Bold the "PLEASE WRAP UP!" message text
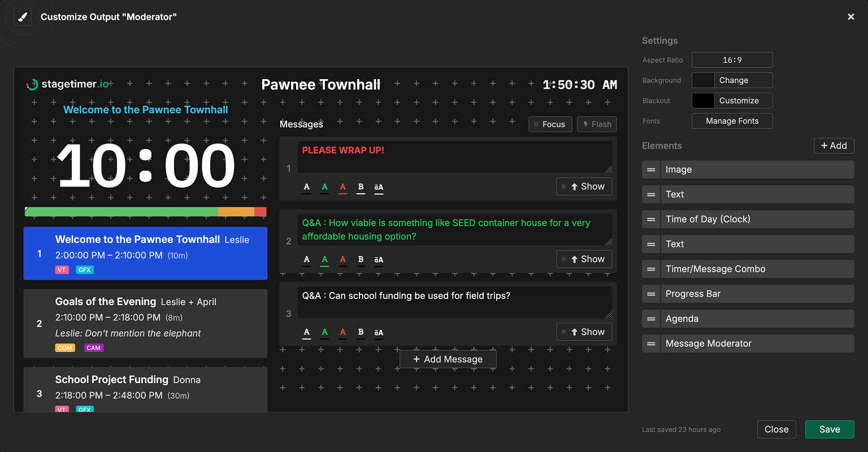 [361, 187]
